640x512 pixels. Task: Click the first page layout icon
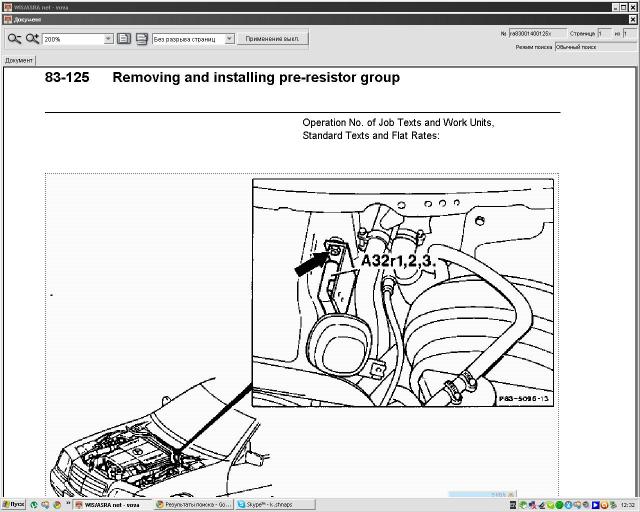pos(124,39)
